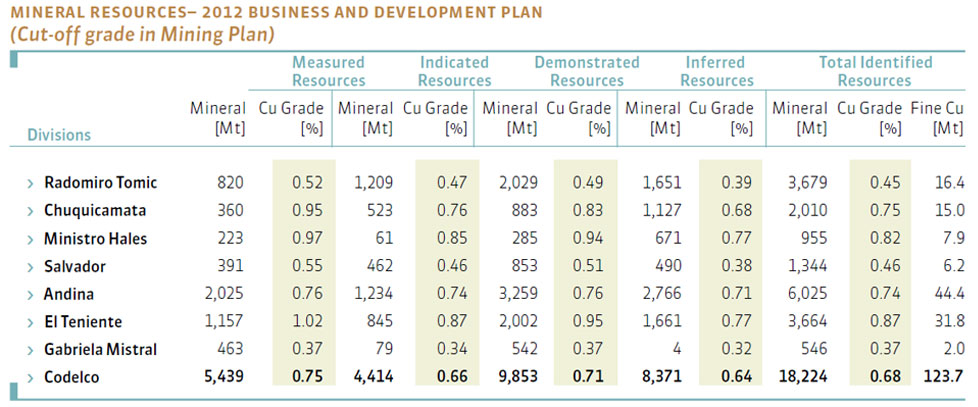Select El Teniente total mineral 3,664
This screenshot has height=407, width=978.
(807, 322)
